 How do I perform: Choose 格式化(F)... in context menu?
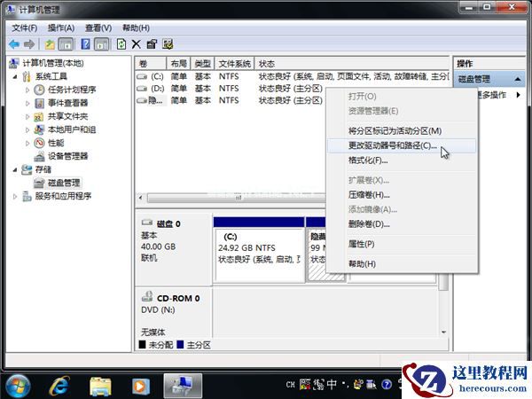[401, 160]
